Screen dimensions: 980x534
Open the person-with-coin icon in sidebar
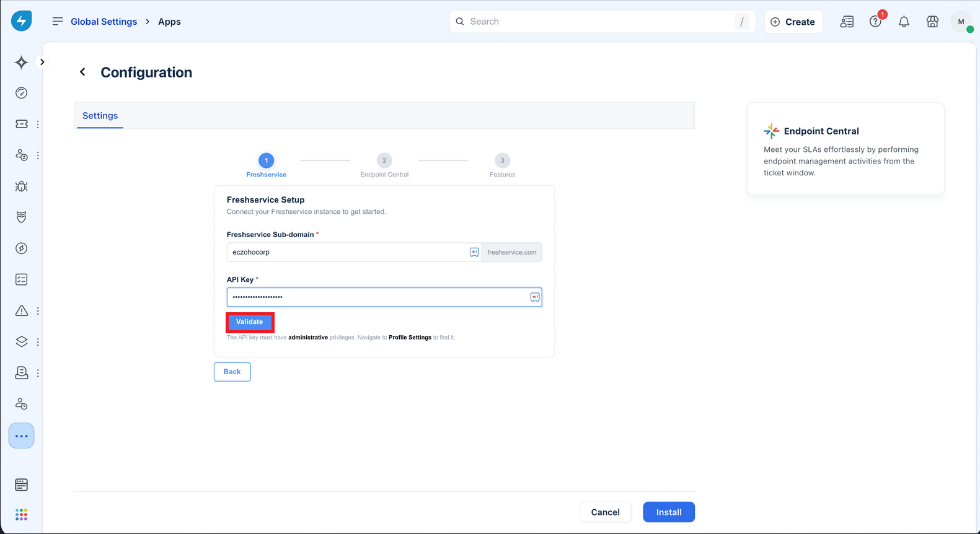point(21,155)
